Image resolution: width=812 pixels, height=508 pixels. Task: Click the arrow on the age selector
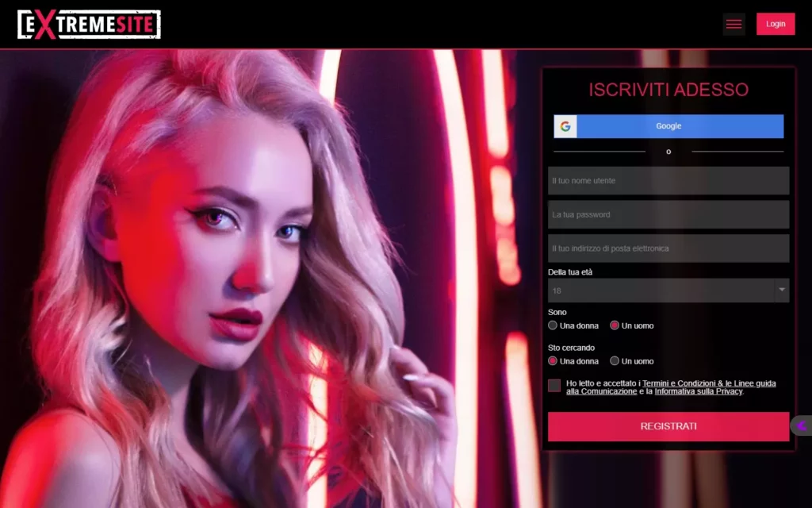(x=782, y=291)
